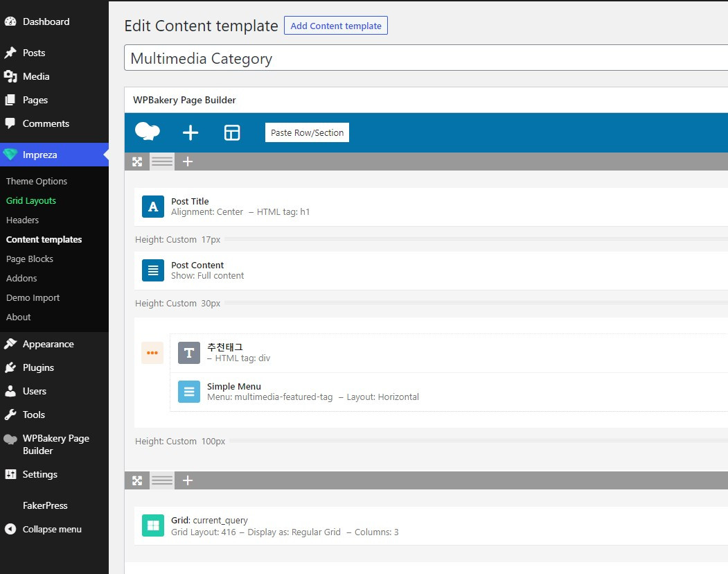Select the Grid current_query element
This screenshot has height=574, width=728.
(x=431, y=525)
